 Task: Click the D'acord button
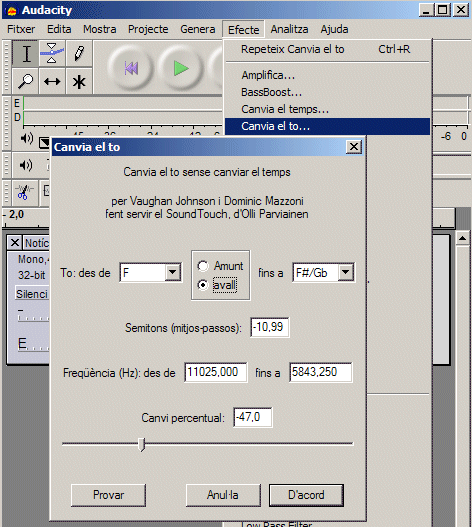[x=306, y=495]
